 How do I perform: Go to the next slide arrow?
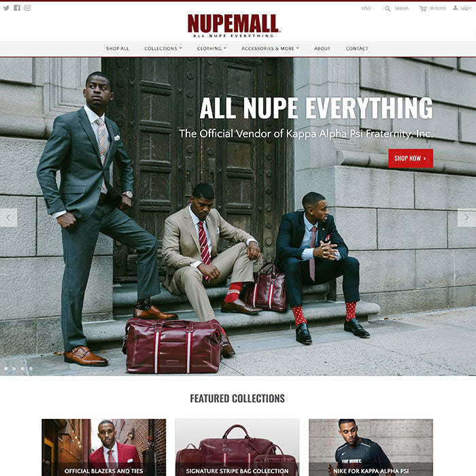click(x=466, y=218)
